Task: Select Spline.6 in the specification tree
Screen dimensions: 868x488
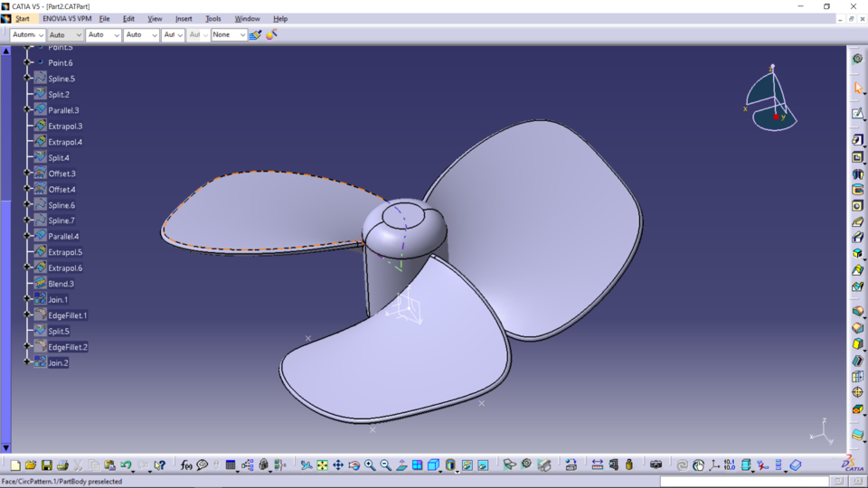Action: 61,205
